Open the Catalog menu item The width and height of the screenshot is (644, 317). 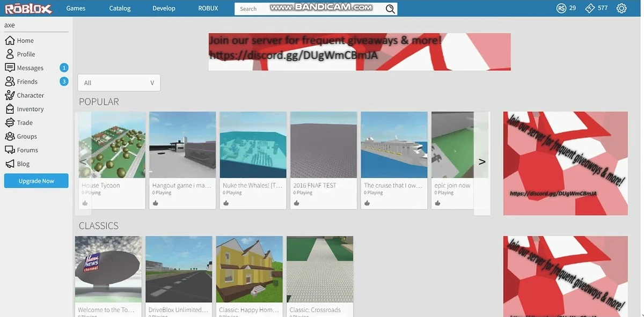119,8
